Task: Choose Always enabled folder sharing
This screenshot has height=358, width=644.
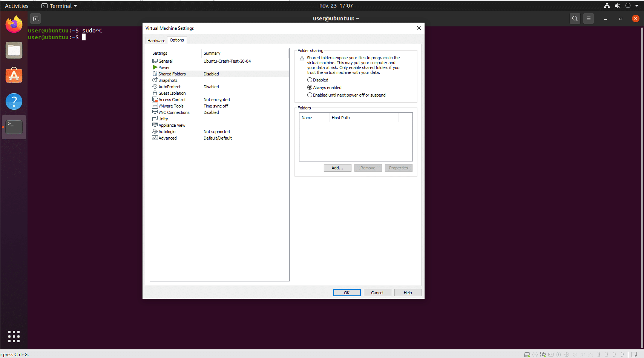Action: [310, 88]
